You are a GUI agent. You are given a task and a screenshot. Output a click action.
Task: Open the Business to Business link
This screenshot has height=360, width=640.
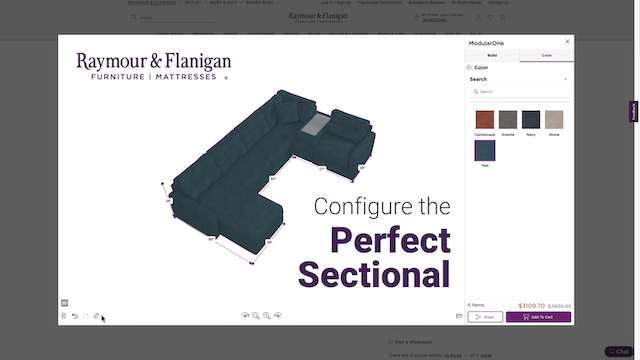[427, 2]
